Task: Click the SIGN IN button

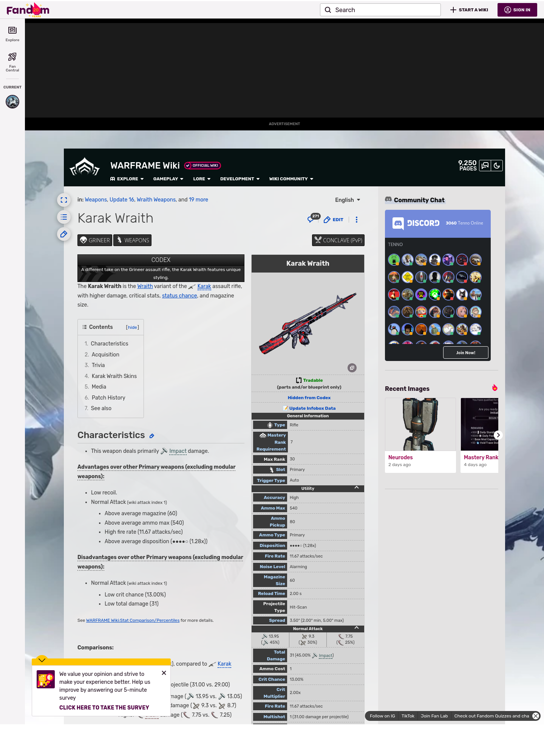Action: [x=517, y=10]
